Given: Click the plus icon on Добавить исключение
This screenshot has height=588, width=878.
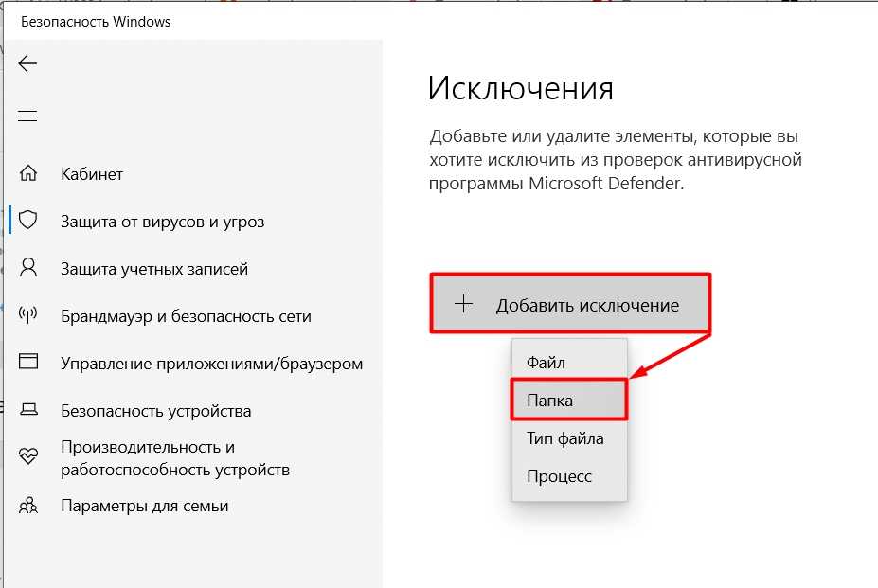Looking at the screenshot, I should point(464,304).
